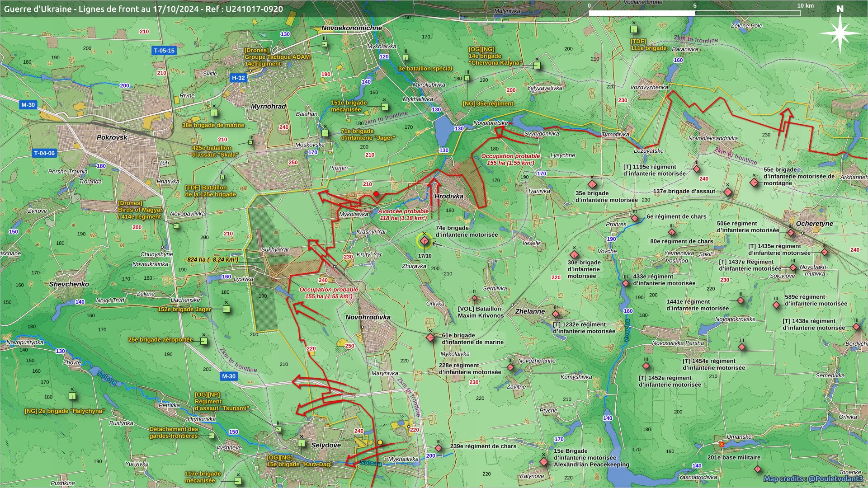868x488 pixels.
Task: Select the 137e brigade d'assaut marker
Action: 728,192
